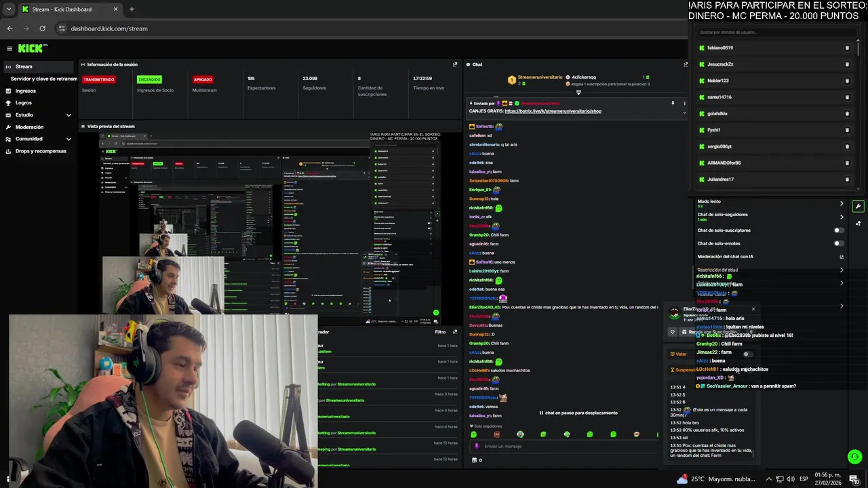This screenshot has width=868, height=488.
Task: Open the botrix.live shop link
Action: [x=553, y=111]
